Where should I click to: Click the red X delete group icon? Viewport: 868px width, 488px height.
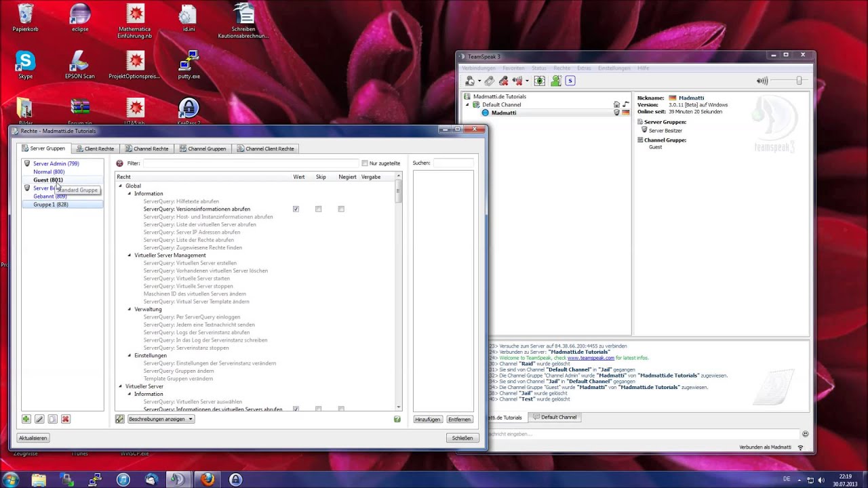coord(66,420)
